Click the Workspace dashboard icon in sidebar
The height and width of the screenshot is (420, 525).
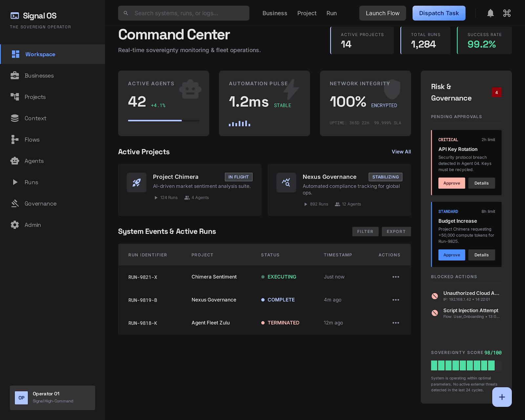pyautogui.click(x=15, y=54)
